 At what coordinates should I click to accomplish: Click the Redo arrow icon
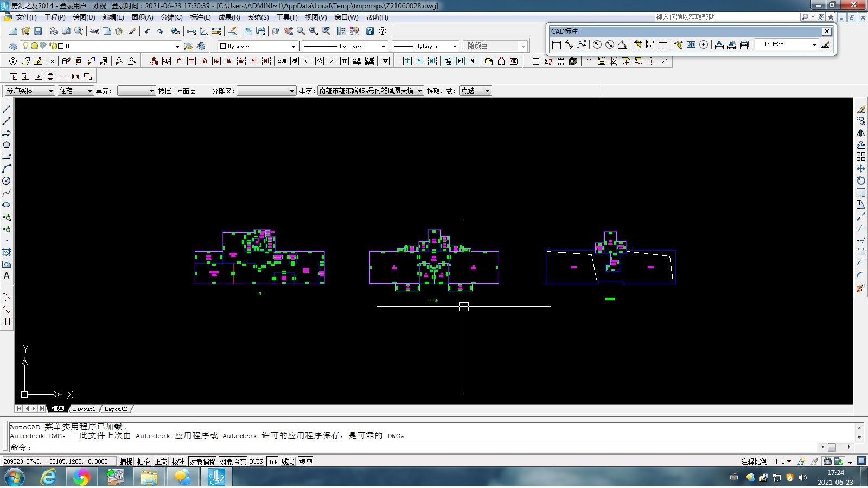159,31
